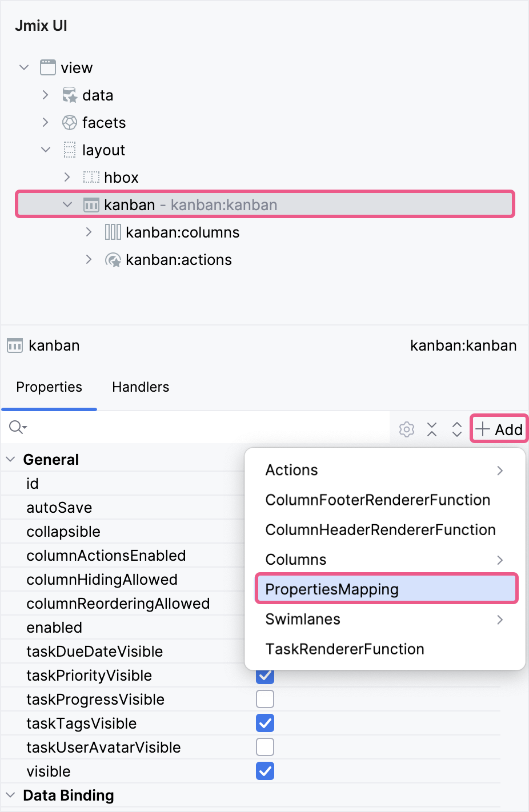Collapse all properties using the collapse icon
The height and width of the screenshot is (812, 529).
tap(432, 428)
